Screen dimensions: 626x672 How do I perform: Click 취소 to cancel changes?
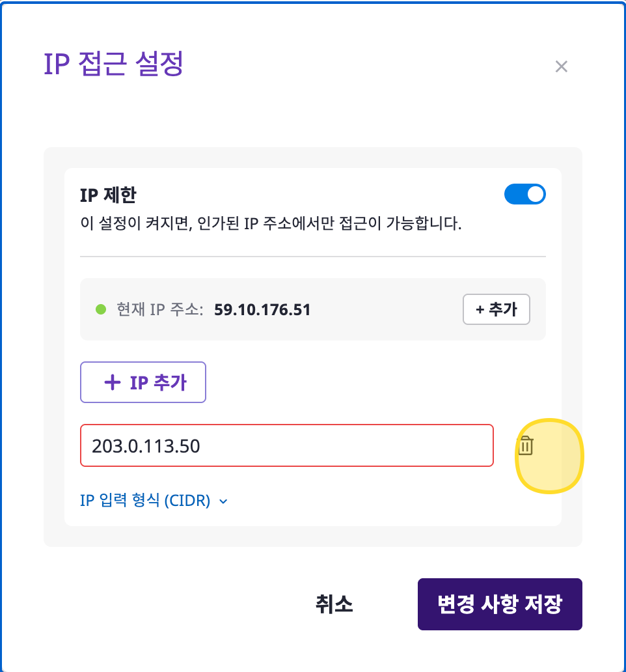[333, 604]
